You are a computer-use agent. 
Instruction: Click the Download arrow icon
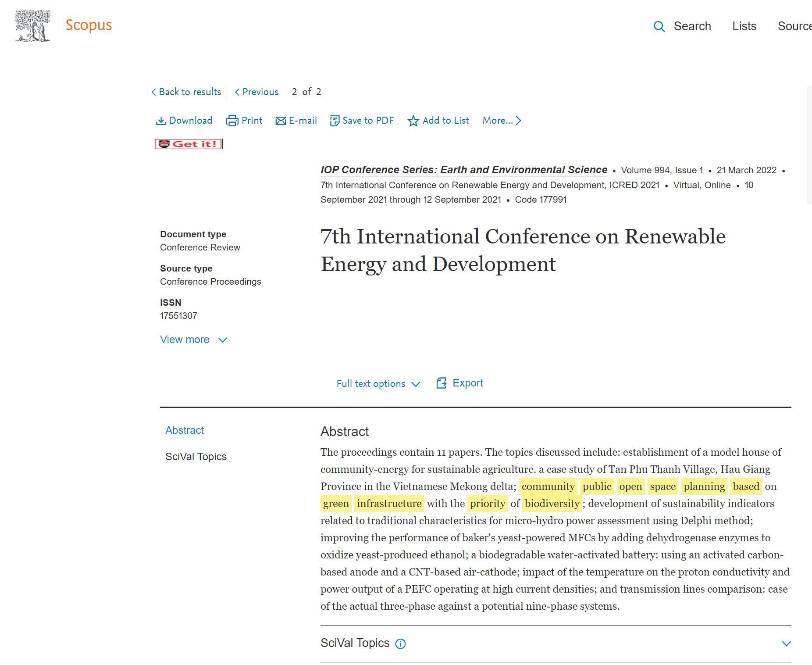(x=161, y=121)
